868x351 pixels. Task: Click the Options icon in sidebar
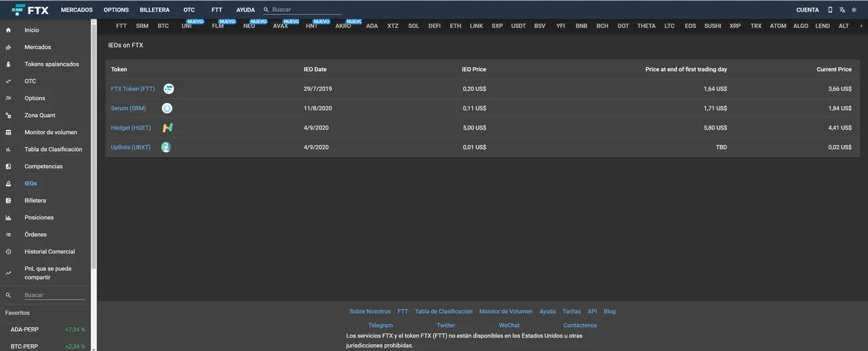click(8, 98)
